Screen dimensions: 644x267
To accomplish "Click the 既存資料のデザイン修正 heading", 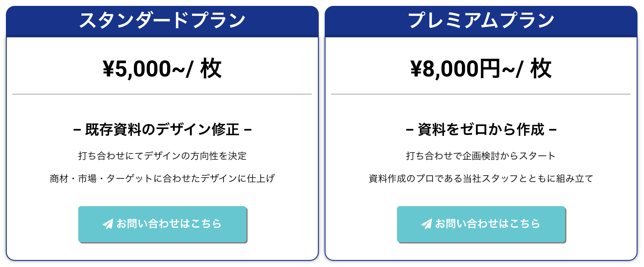I will [162, 130].
